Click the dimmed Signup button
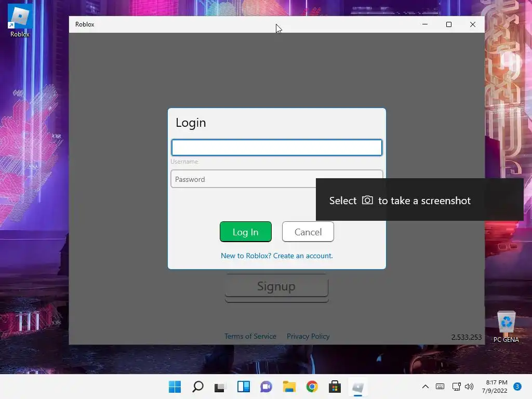532x399 pixels. [x=276, y=287]
